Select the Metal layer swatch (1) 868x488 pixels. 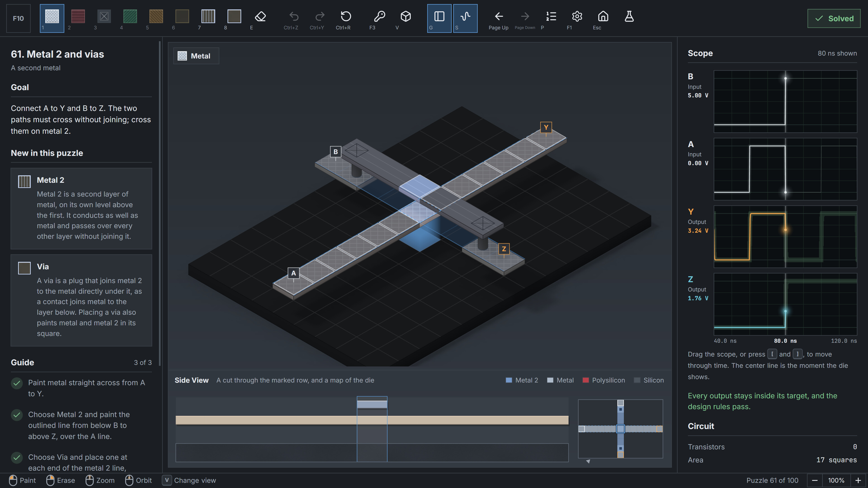pyautogui.click(x=52, y=18)
